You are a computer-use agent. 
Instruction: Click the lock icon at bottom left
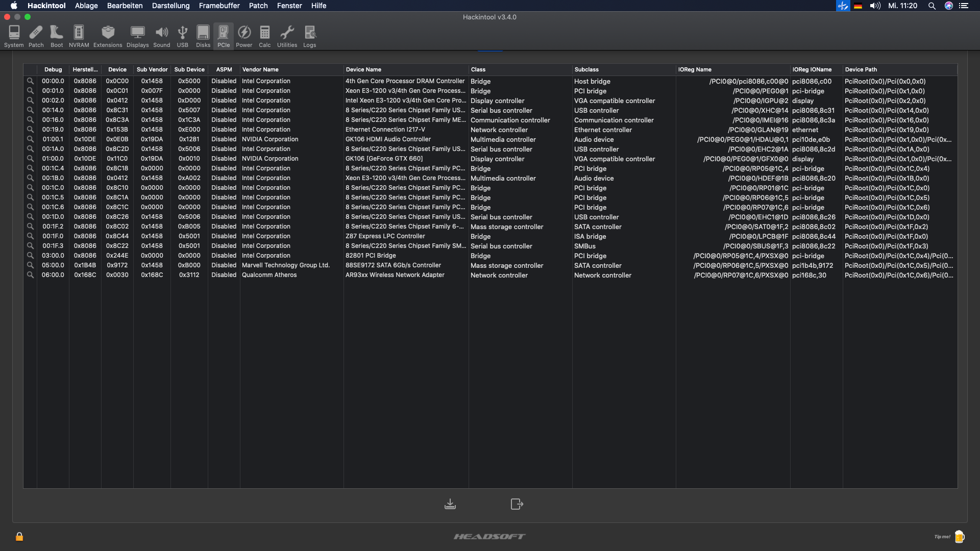point(19,536)
